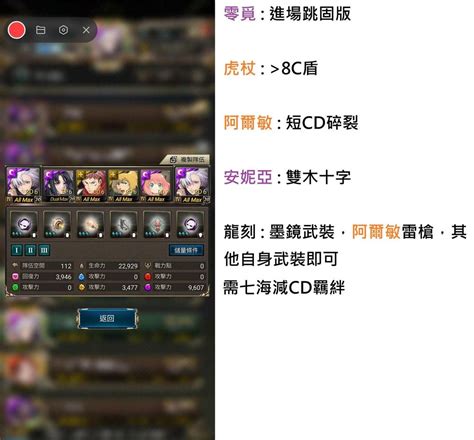The width and height of the screenshot is (474, 440).
Task: Switch to team preset I tab
Action: [17, 250]
